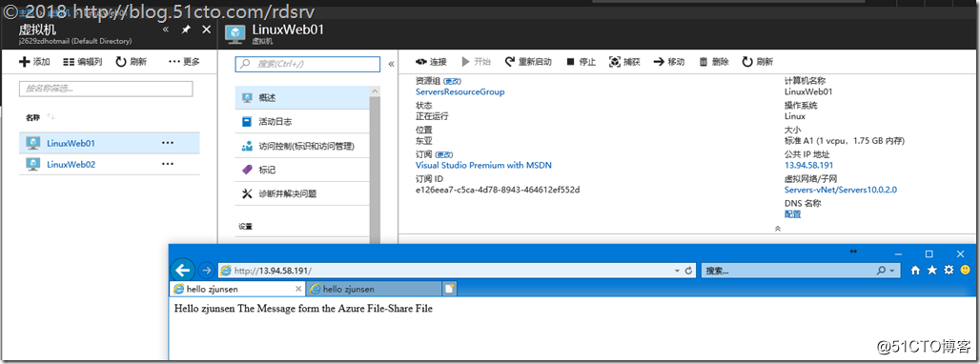Click the browser smiley feedback icon
This screenshot has width=980, height=364.
click(965, 271)
